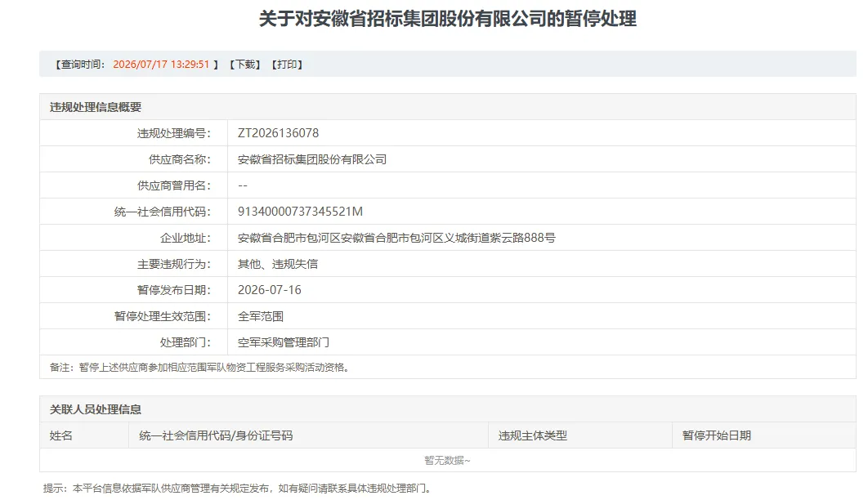This screenshot has width=868, height=500.
Task: Click the 下载 download link
Action: [x=245, y=65]
